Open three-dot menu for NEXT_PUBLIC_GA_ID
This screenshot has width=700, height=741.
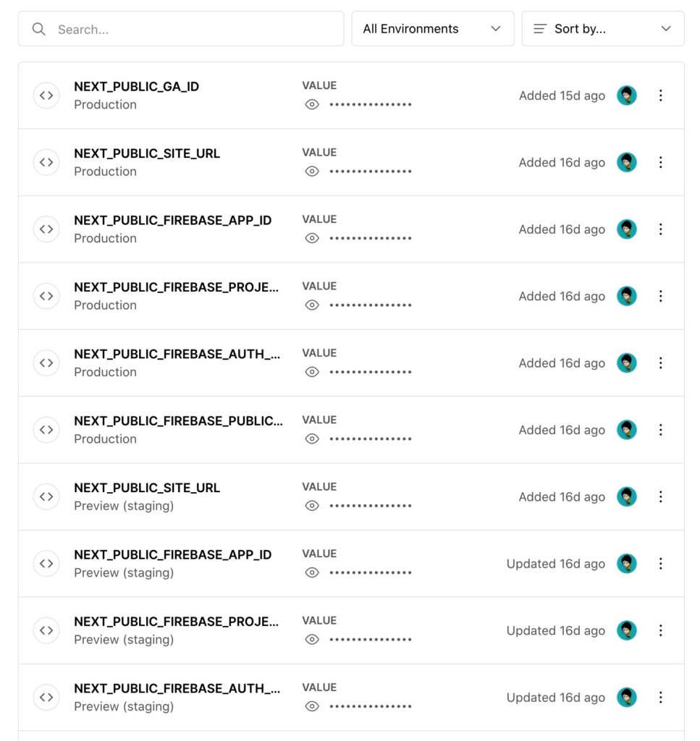pyautogui.click(x=660, y=96)
